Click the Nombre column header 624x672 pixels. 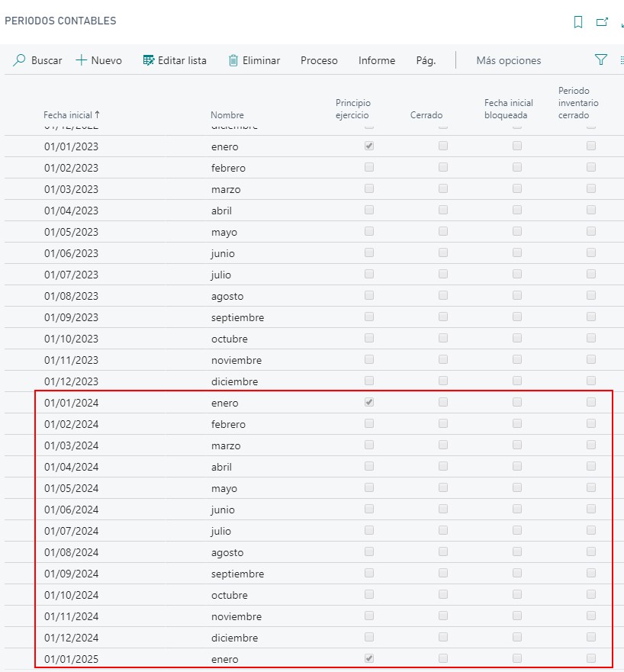227,115
